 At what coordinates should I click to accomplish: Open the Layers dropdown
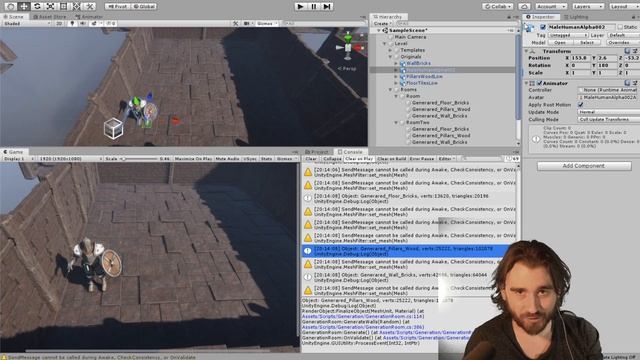tap(587, 6)
